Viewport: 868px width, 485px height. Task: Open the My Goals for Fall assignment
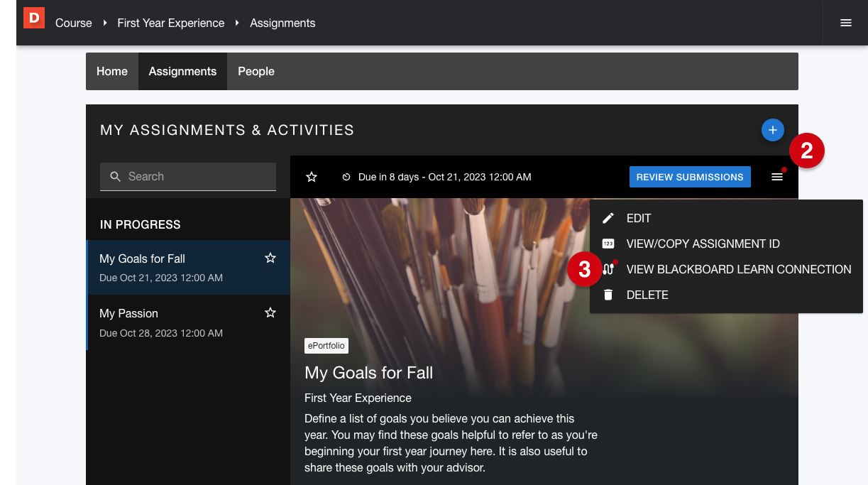tap(188, 267)
